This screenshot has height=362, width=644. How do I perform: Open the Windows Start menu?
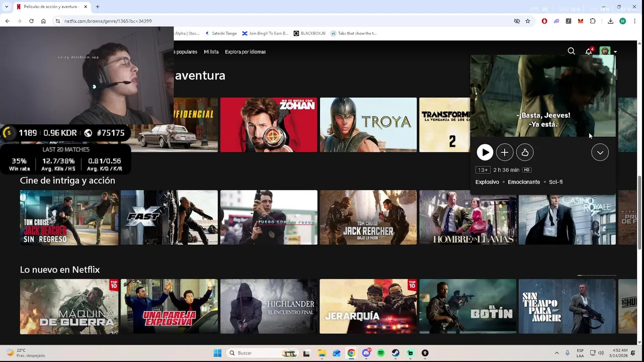(217, 353)
